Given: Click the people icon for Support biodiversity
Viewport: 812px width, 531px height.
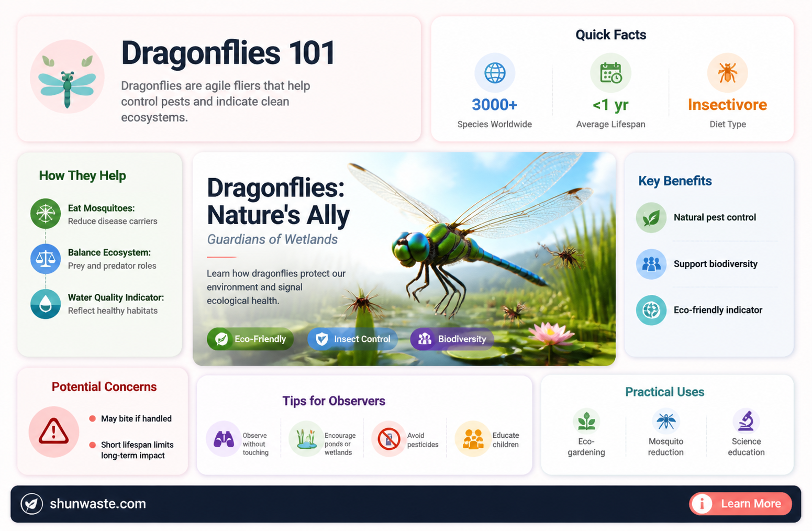Looking at the screenshot, I should (651, 264).
